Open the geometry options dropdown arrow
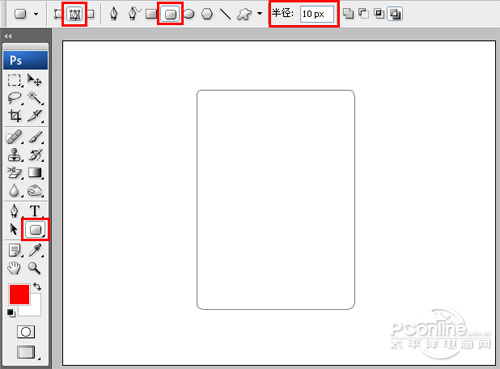 point(259,14)
